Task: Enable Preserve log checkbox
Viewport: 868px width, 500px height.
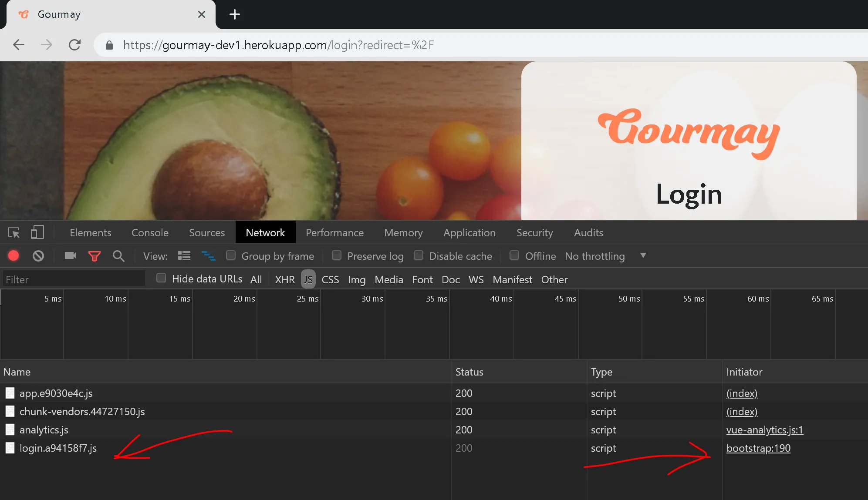Action: 337,255
